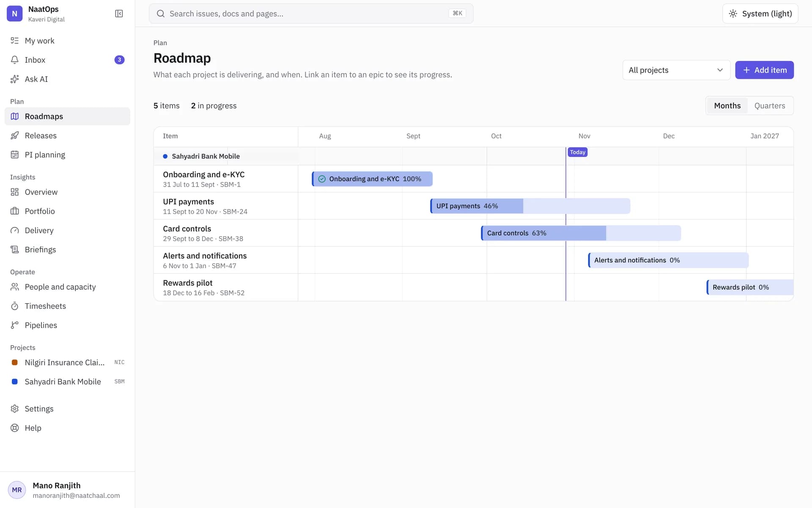Open Nilgiri Insurance project in sidebar
This screenshot has height=508, width=812.
(x=67, y=362)
